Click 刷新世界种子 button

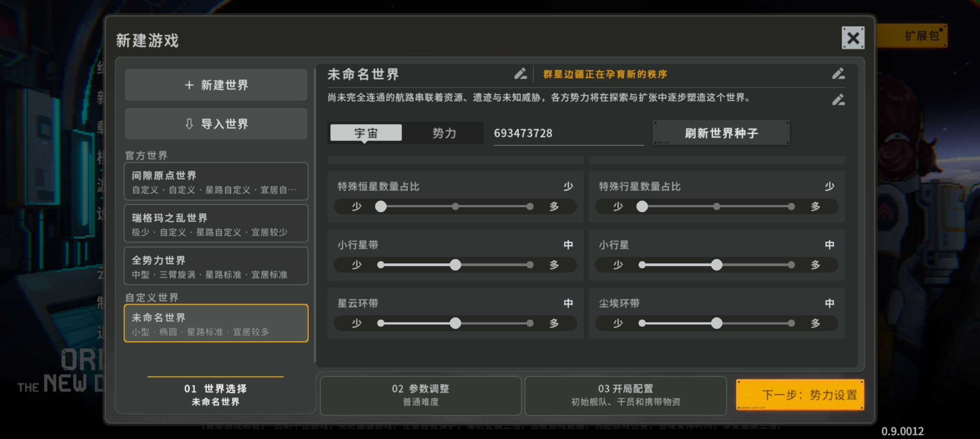pyautogui.click(x=721, y=133)
